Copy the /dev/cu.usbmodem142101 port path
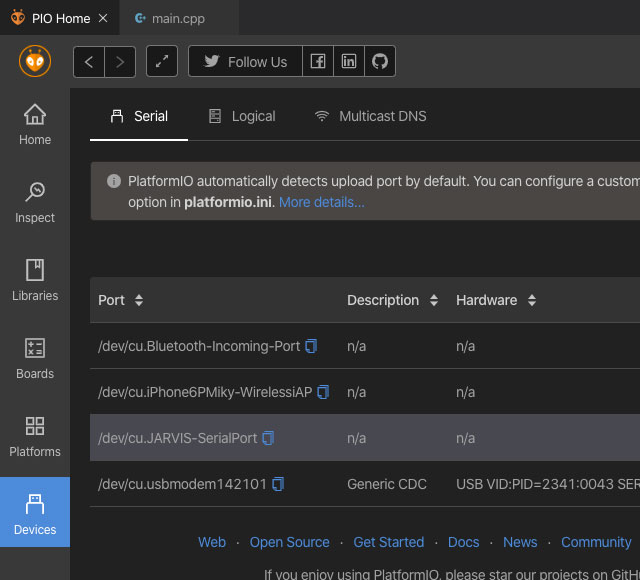This screenshot has height=580, width=640. [x=278, y=484]
